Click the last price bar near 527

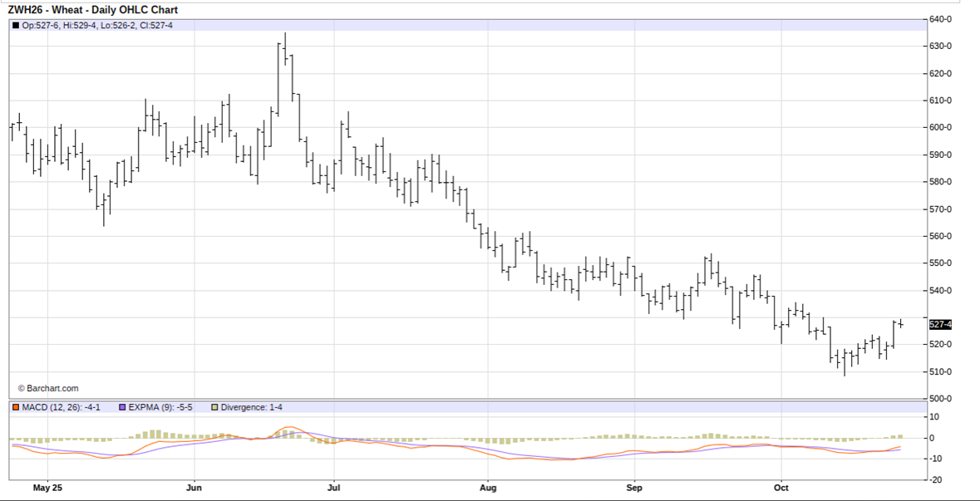(901, 323)
